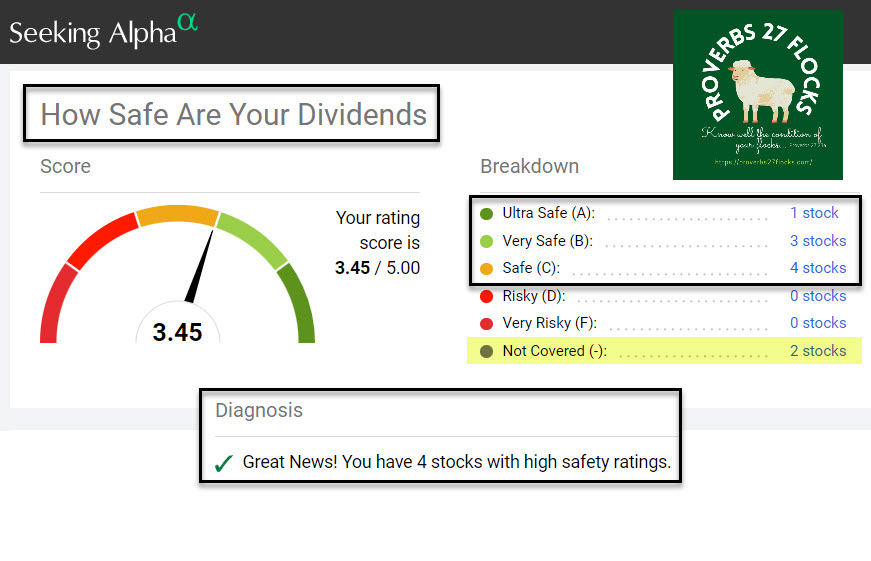Click the Very Risky (F) dot

pyautogui.click(x=487, y=323)
